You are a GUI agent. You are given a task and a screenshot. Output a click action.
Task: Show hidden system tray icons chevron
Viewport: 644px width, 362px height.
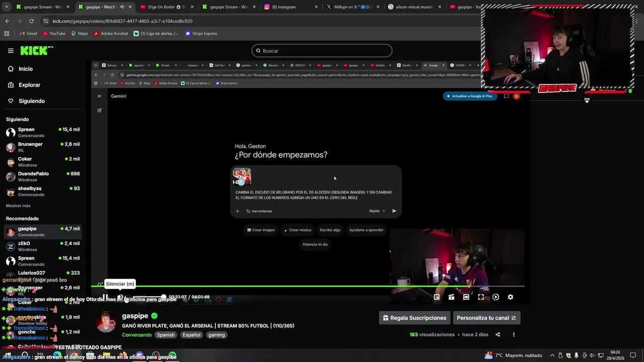click(x=552, y=355)
